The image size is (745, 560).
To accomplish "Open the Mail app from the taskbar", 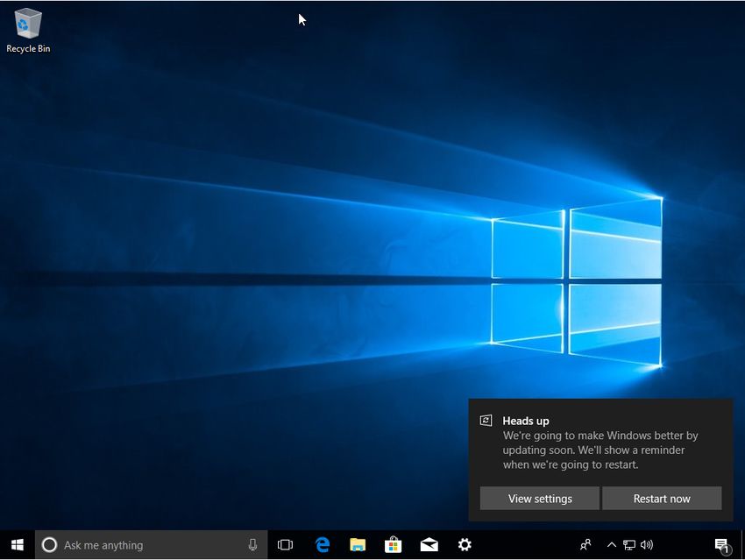I will click(429, 545).
